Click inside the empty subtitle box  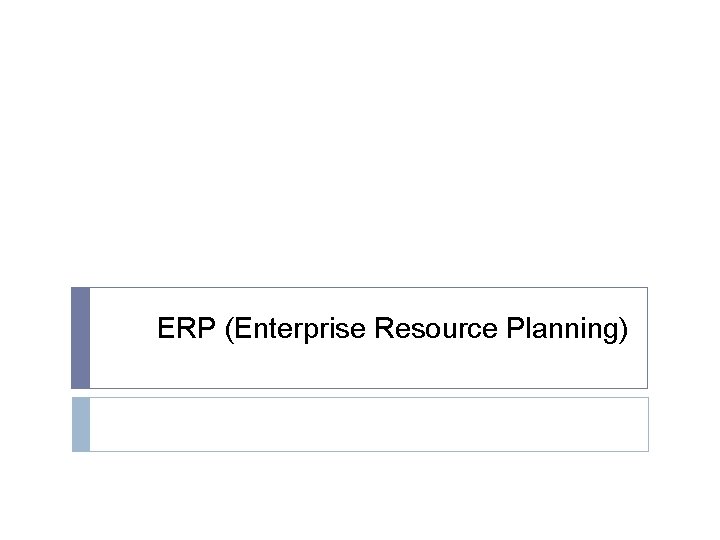click(x=360, y=424)
